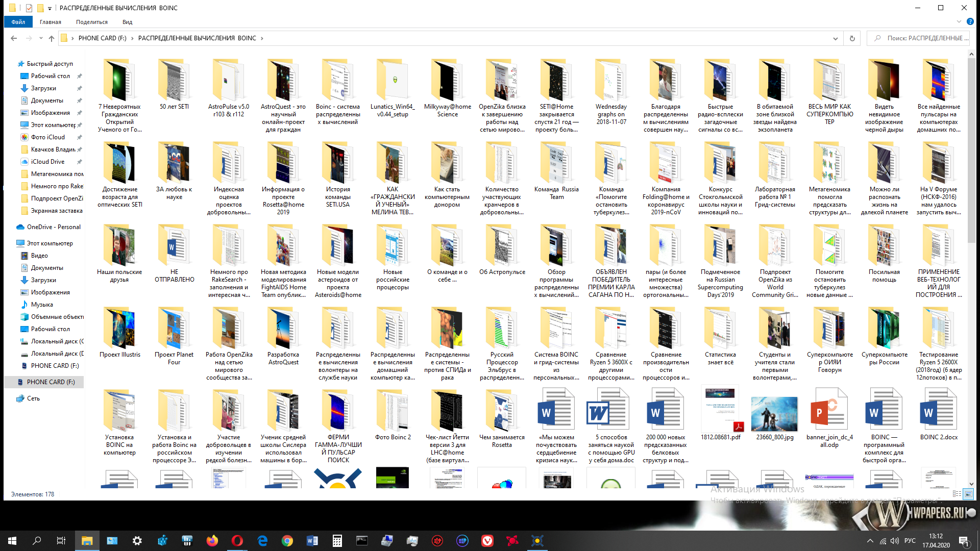Select folder Об Астропульсе
980x551 pixels.
tap(502, 249)
